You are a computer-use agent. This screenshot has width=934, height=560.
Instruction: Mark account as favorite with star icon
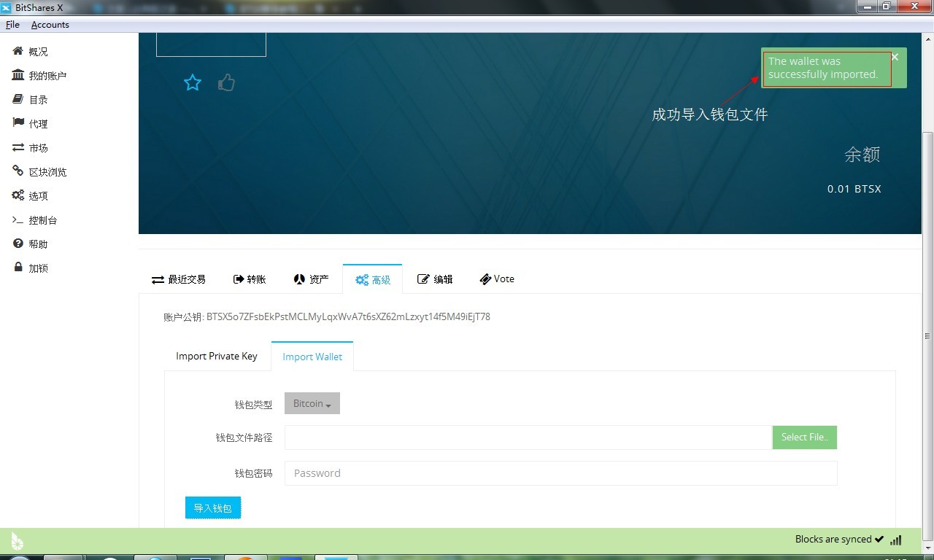(193, 82)
